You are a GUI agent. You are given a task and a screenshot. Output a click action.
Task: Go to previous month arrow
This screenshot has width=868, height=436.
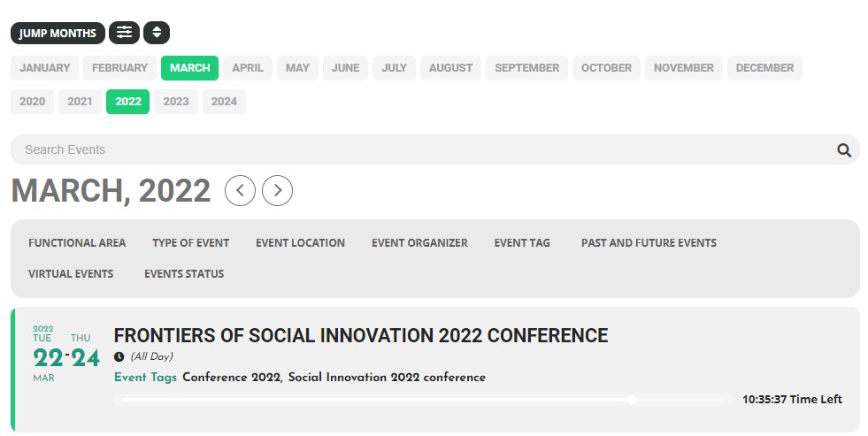[240, 190]
